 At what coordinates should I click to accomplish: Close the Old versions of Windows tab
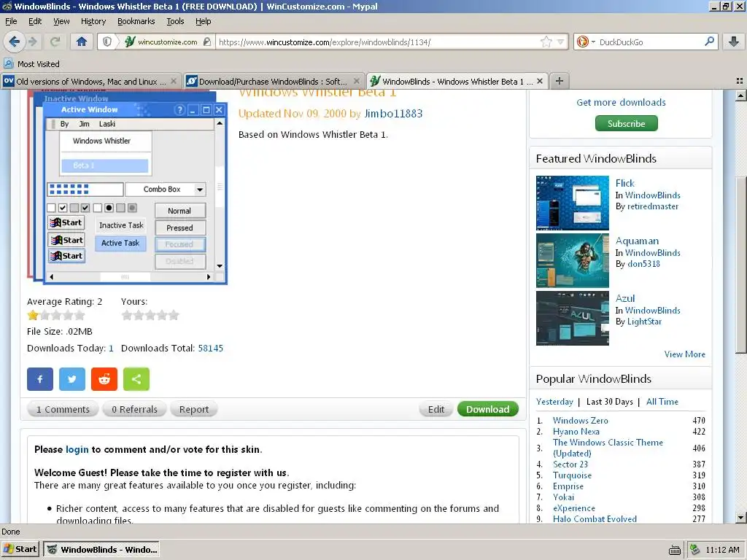174,82
